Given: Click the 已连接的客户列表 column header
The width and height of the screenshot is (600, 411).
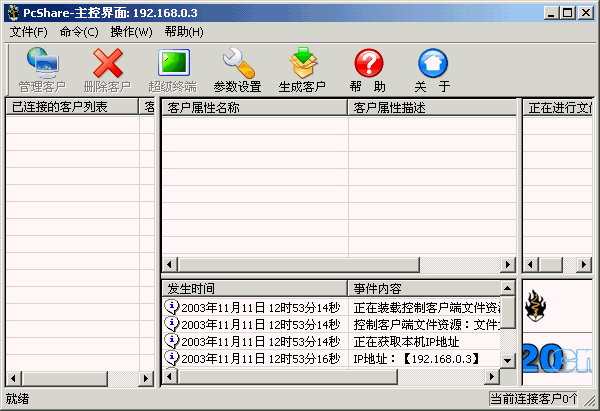Looking at the screenshot, I should [x=70, y=108].
